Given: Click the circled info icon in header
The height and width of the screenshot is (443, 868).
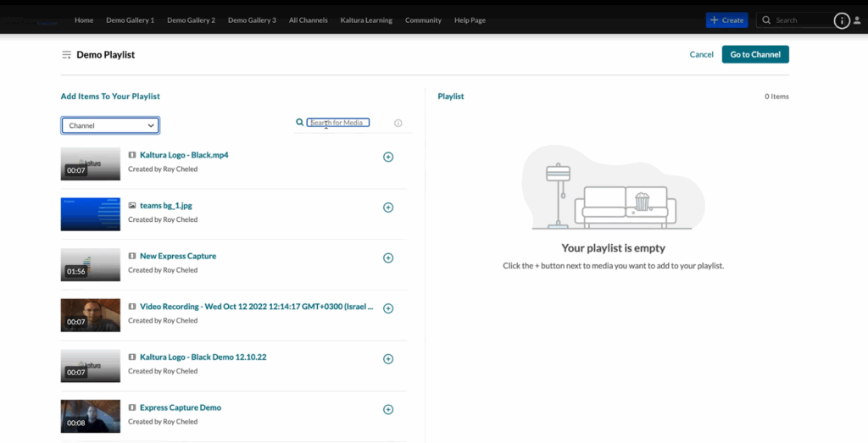Looking at the screenshot, I should 842,21.
